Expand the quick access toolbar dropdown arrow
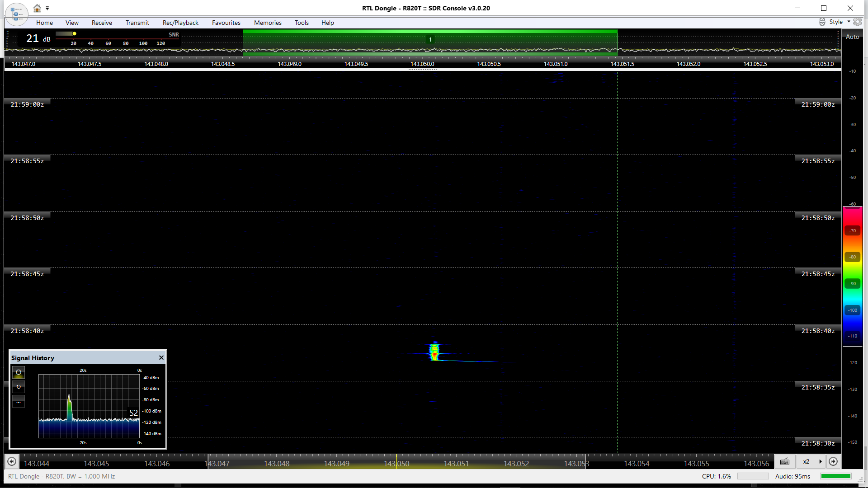The height and width of the screenshot is (488, 868). 47,8
